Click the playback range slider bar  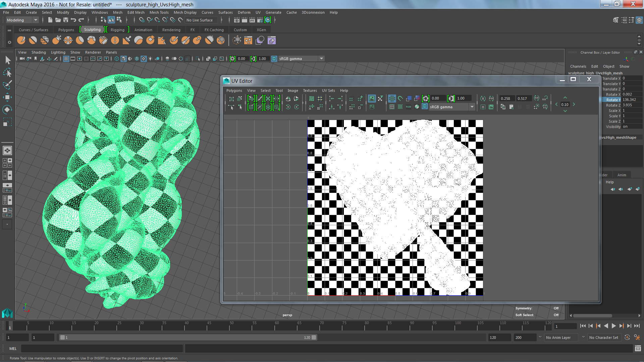click(188, 338)
